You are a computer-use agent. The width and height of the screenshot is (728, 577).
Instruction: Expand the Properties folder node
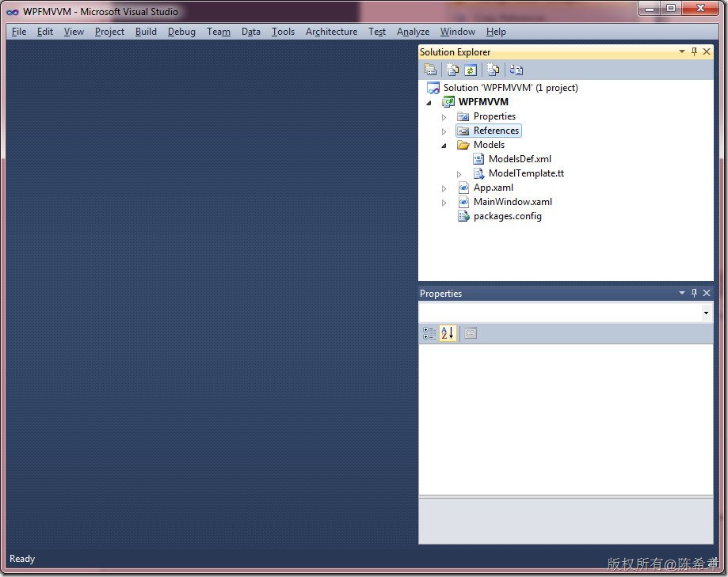(444, 117)
